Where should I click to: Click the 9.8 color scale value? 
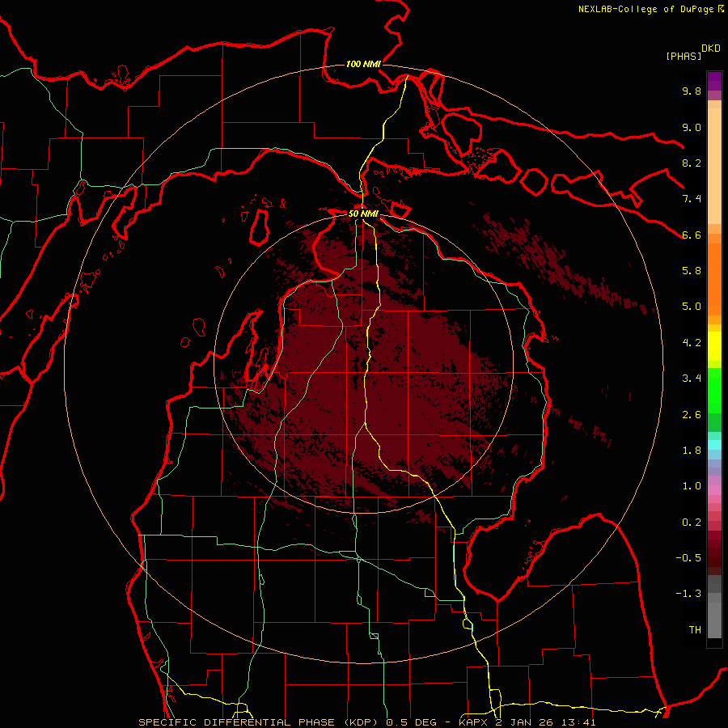[692, 91]
